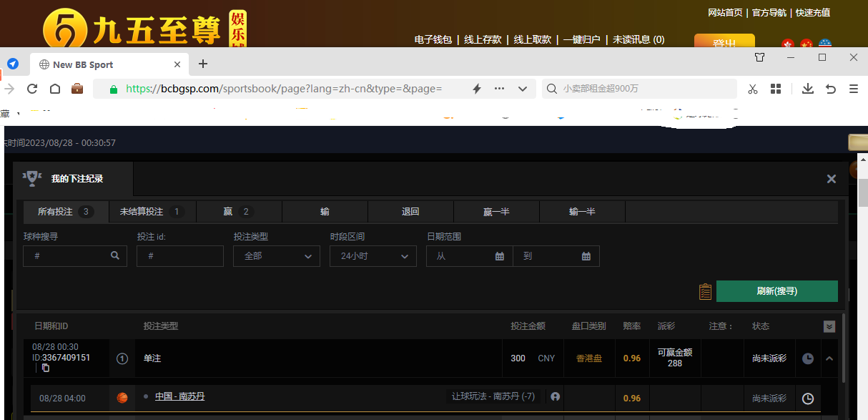Click 让球玩法 - 南苏丹 (-7) label
This screenshot has height=420, width=868.
[x=493, y=396]
